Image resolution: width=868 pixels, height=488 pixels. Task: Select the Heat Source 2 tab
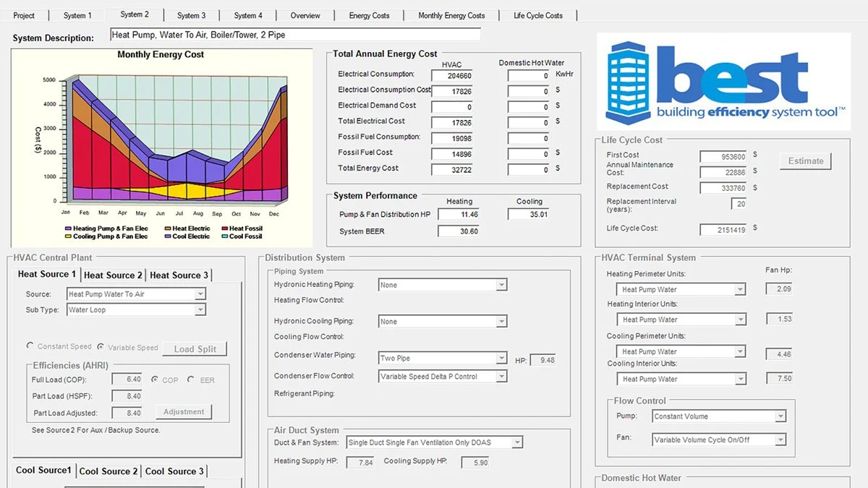click(x=113, y=275)
